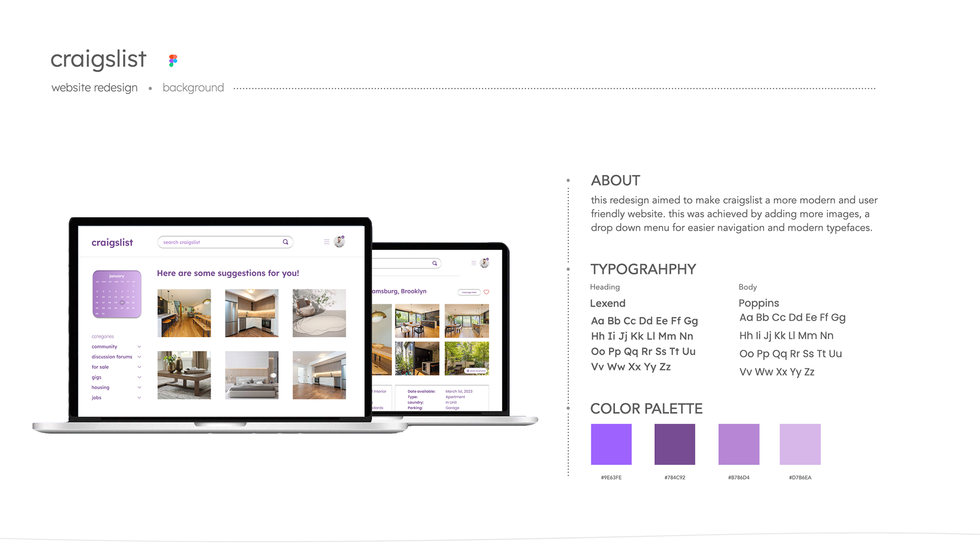Screen dimensions: 980x549
Task: Open the dining room with bench thumbnail
Action: (184, 313)
